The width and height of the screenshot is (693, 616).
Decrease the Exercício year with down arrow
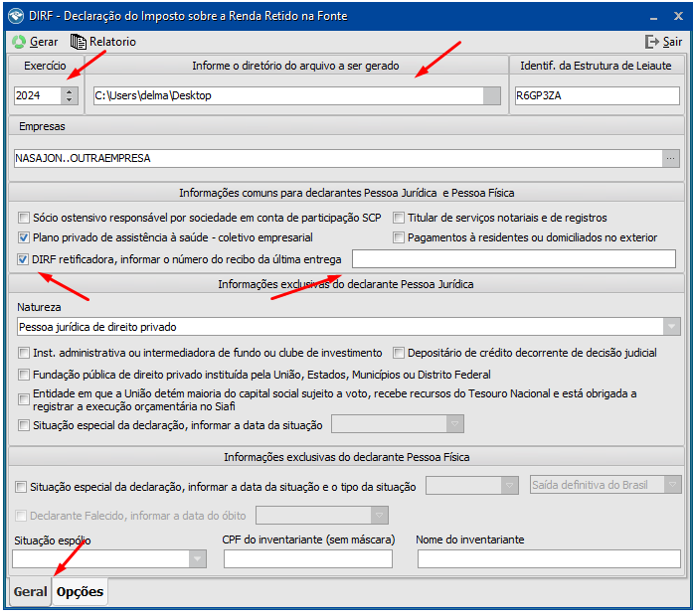coord(69,100)
